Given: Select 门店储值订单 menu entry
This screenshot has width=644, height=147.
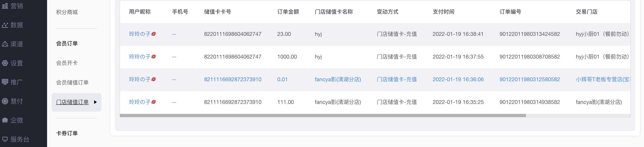Looking at the screenshot, I should (x=72, y=102).
